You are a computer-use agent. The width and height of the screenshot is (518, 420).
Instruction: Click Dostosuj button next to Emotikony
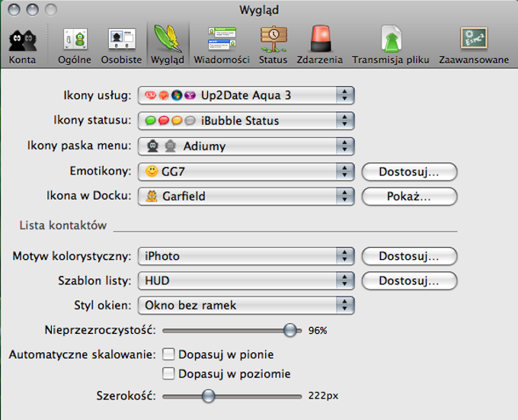(x=409, y=172)
